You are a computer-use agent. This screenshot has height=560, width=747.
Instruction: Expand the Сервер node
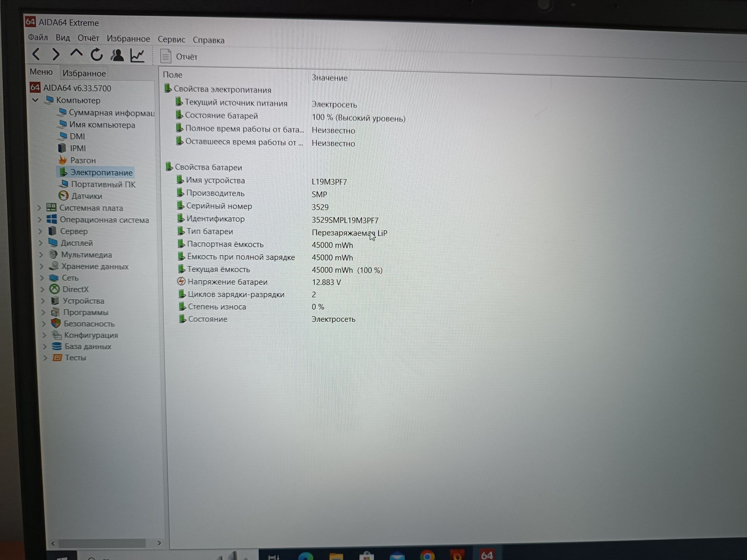[x=40, y=231]
